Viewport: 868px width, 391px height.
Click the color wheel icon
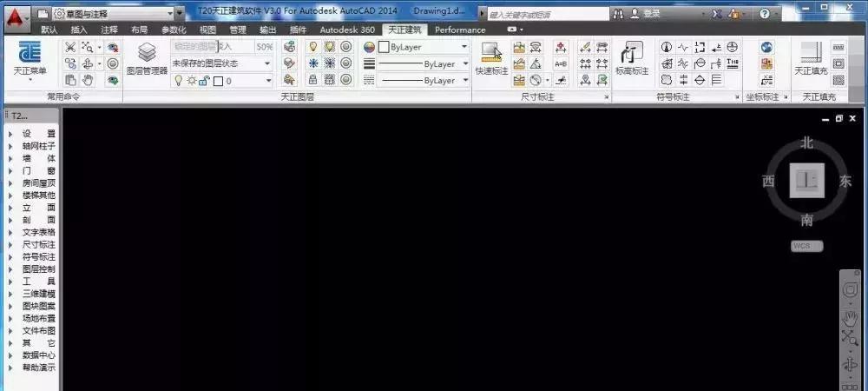point(369,48)
